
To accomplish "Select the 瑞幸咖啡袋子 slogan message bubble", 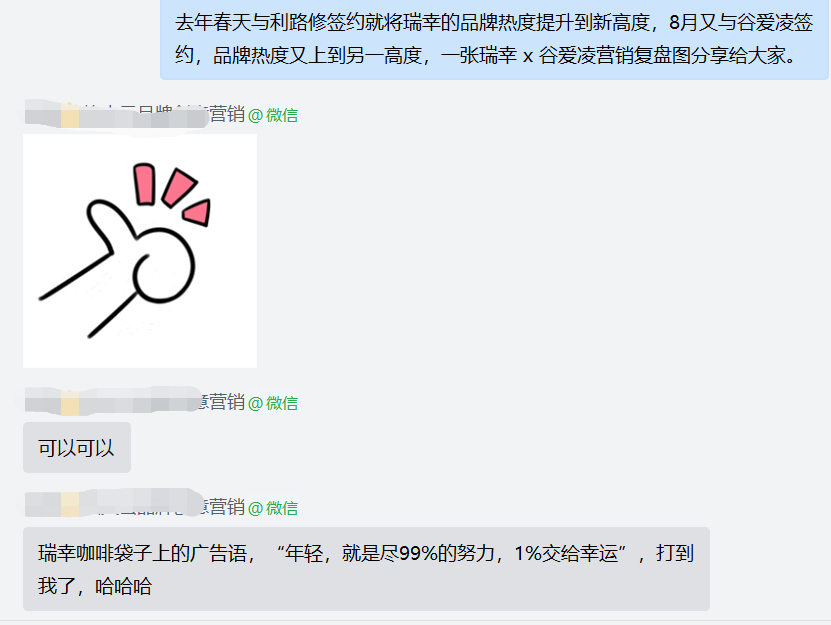I will 366,569.
